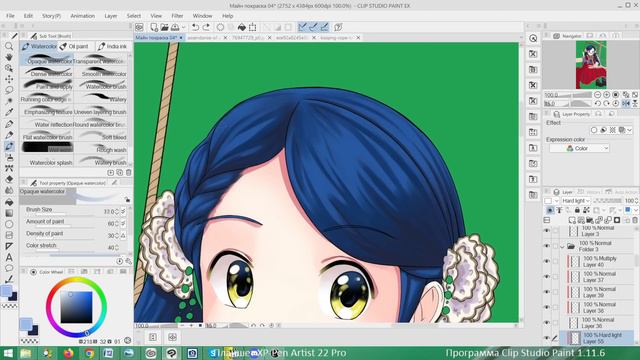
Task: Select the Text tool (A)
Action: tap(9, 257)
